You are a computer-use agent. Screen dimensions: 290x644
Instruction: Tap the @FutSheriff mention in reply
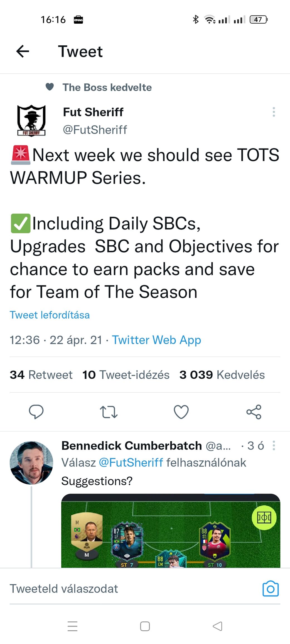coord(131,463)
